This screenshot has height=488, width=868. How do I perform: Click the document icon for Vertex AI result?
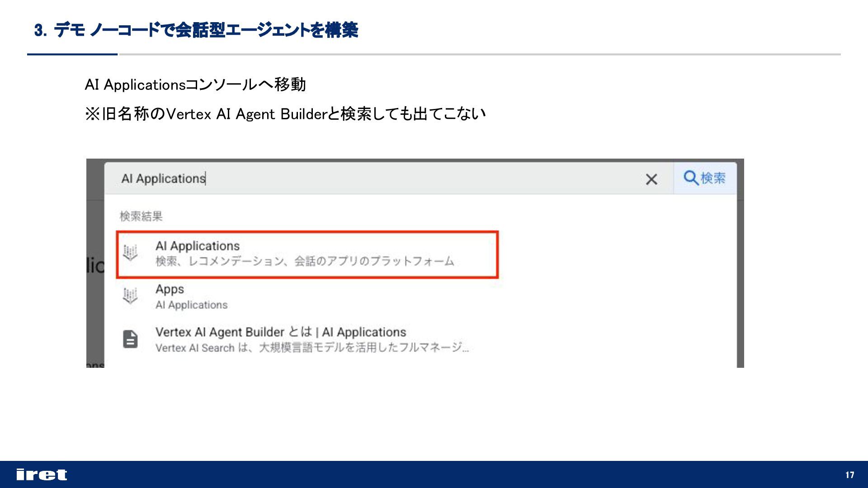(x=130, y=339)
